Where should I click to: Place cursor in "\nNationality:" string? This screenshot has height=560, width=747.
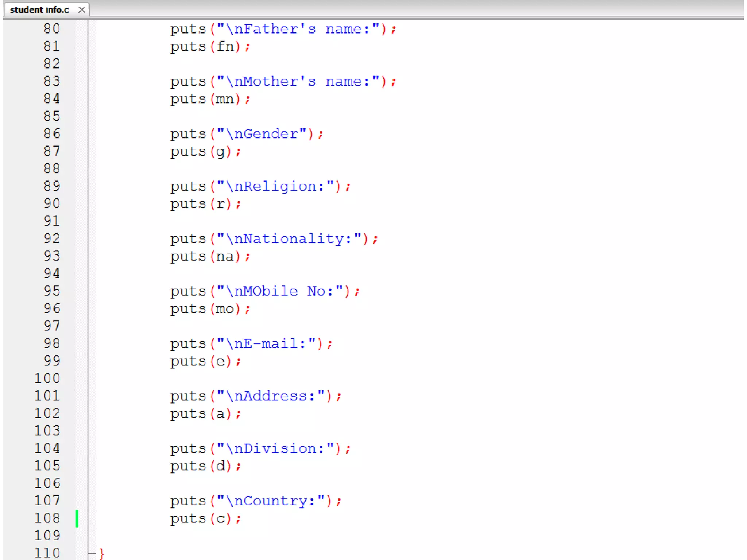click(x=289, y=239)
